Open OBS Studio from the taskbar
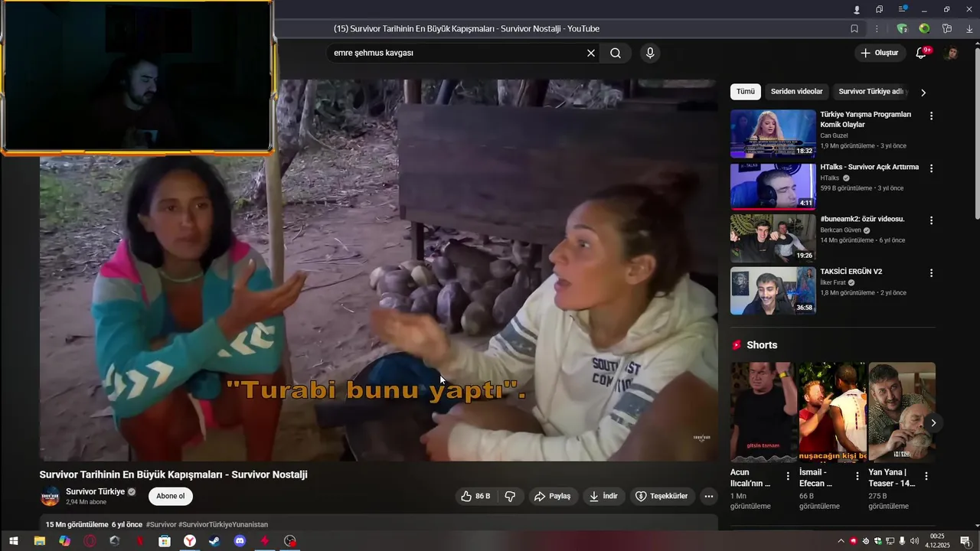The width and height of the screenshot is (980, 551). pyautogui.click(x=289, y=541)
